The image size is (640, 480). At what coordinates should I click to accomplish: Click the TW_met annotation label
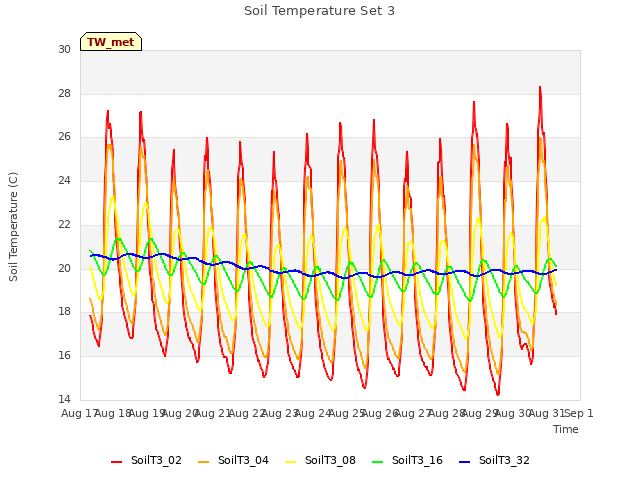coord(111,42)
